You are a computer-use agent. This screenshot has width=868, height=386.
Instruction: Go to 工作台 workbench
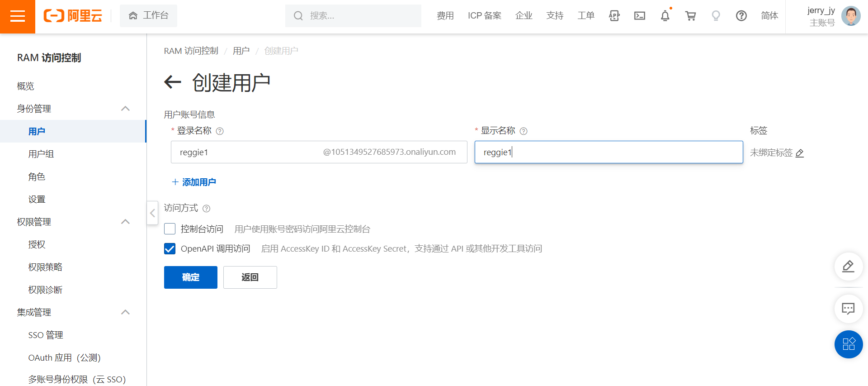coord(148,16)
